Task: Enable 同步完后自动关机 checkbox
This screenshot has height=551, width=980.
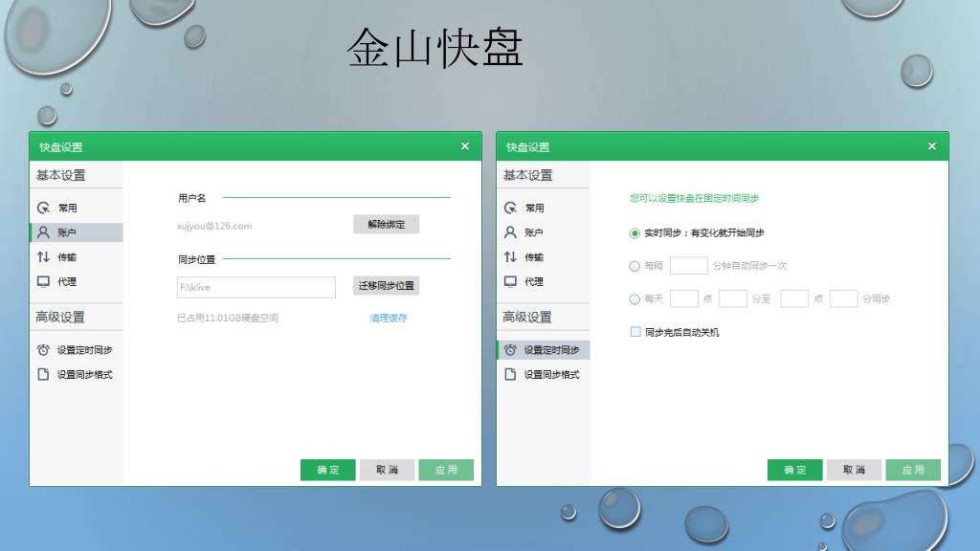Action: [635, 332]
